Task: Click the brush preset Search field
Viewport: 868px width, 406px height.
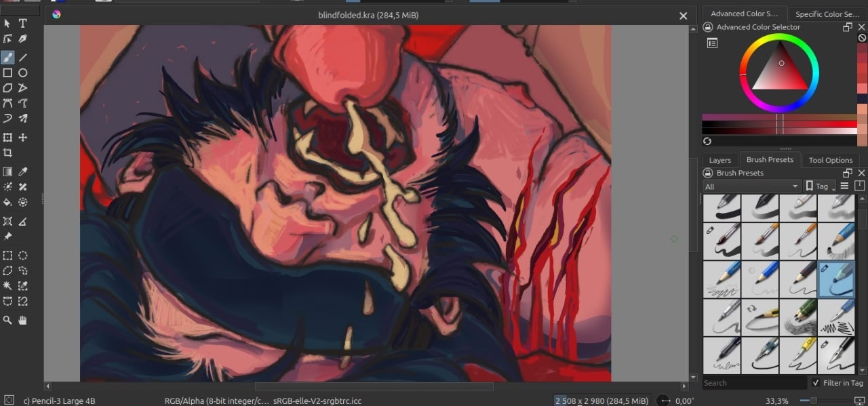Action: 753,383
